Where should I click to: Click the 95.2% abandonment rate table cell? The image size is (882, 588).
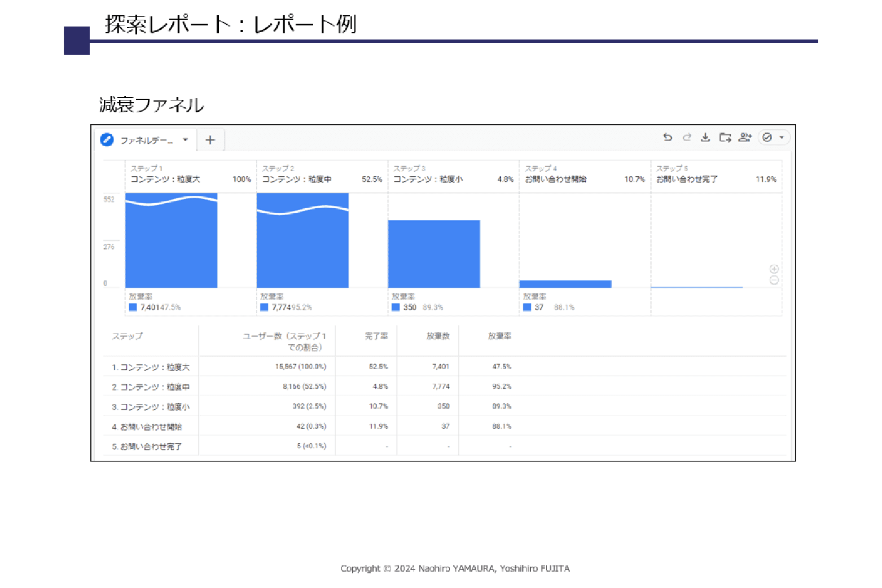click(502, 387)
